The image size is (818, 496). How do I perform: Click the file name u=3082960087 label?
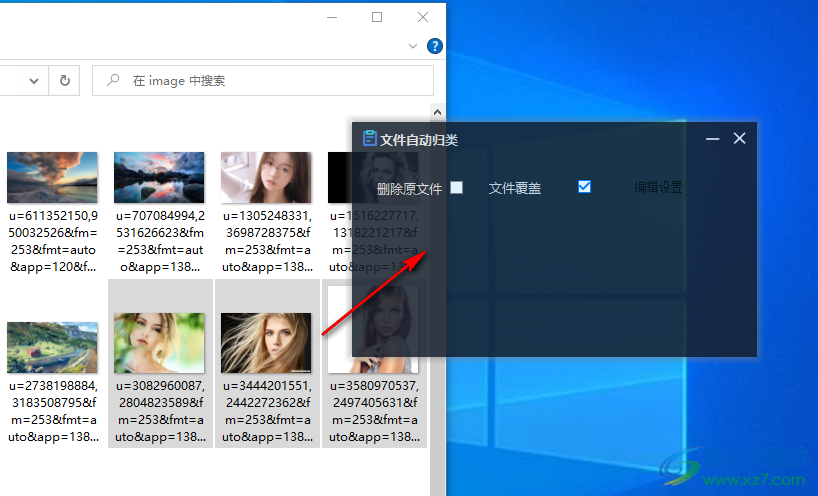(x=160, y=411)
